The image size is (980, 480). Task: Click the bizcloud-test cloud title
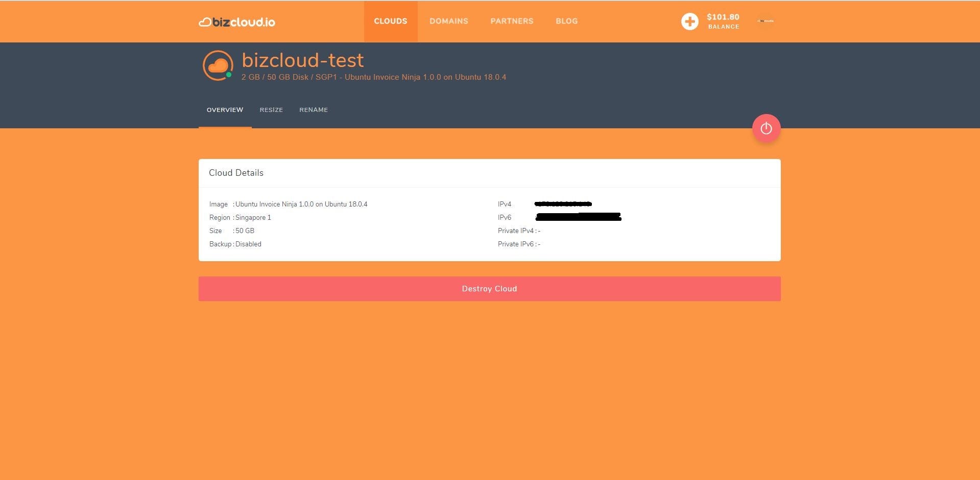click(303, 60)
